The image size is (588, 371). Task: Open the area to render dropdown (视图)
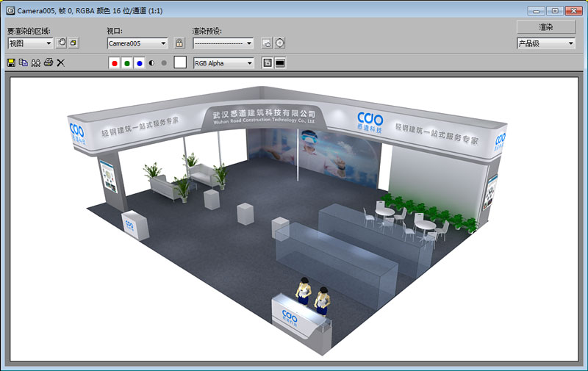point(31,43)
